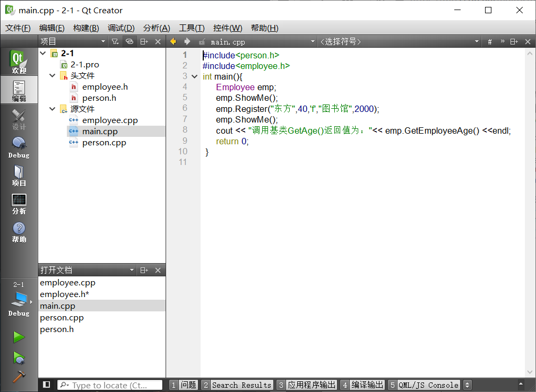Fold the main() function at line 3
536x392 pixels.
point(195,76)
